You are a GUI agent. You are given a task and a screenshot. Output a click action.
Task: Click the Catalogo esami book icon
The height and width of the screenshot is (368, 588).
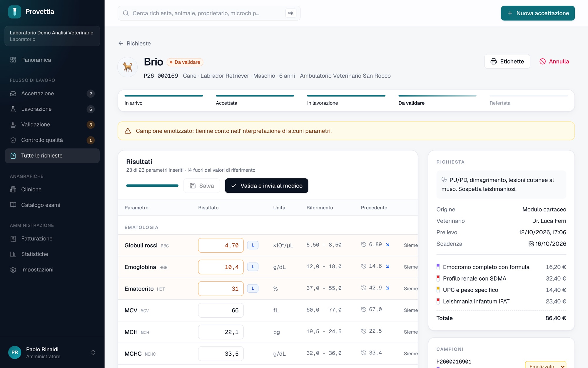pyautogui.click(x=13, y=205)
